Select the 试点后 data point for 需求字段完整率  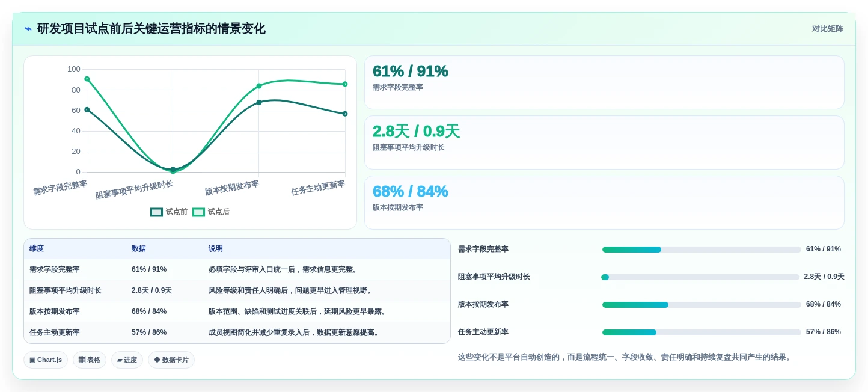click(x=87, y=79)
